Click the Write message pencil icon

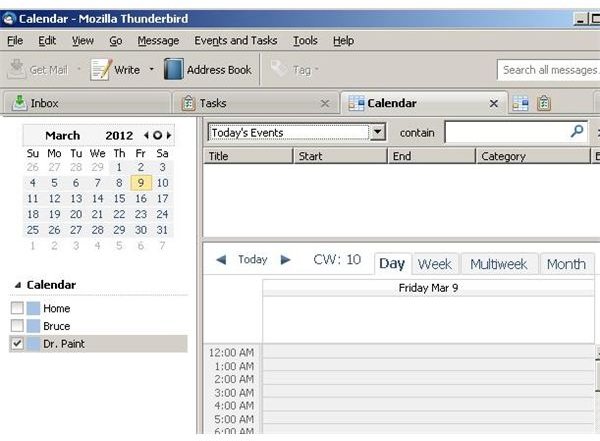coord(101,70)
